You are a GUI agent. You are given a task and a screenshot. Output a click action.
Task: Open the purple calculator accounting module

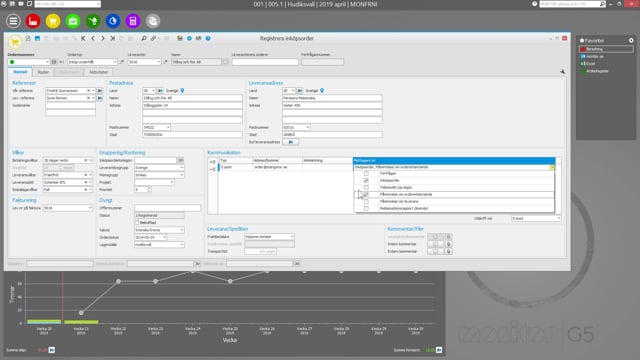(133, 21)
